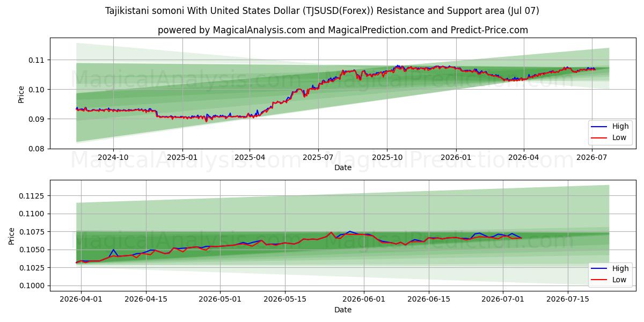This screenshot has width=644, height=322.
Task: Click the 2026-07-01 date tick label
Action: (503, 299)
